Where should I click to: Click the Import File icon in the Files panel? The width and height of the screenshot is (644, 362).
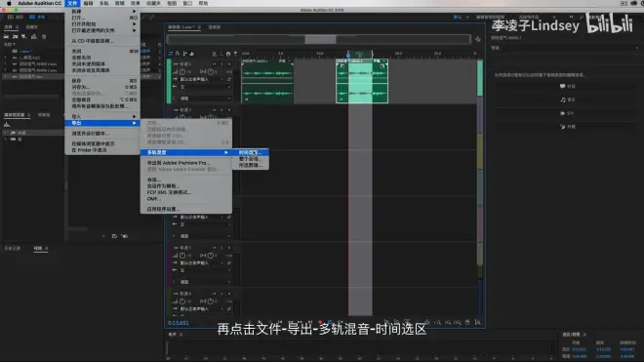click(x=16, y=36)
